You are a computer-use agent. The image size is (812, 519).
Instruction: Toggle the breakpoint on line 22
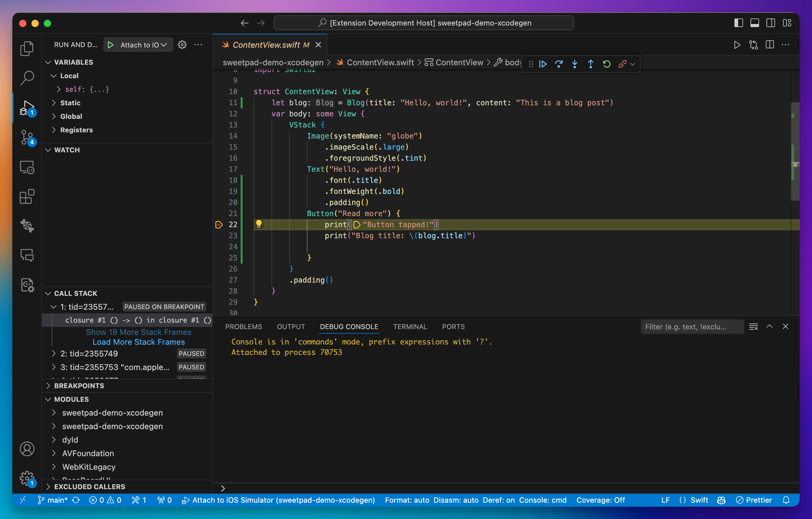point(219,224)
